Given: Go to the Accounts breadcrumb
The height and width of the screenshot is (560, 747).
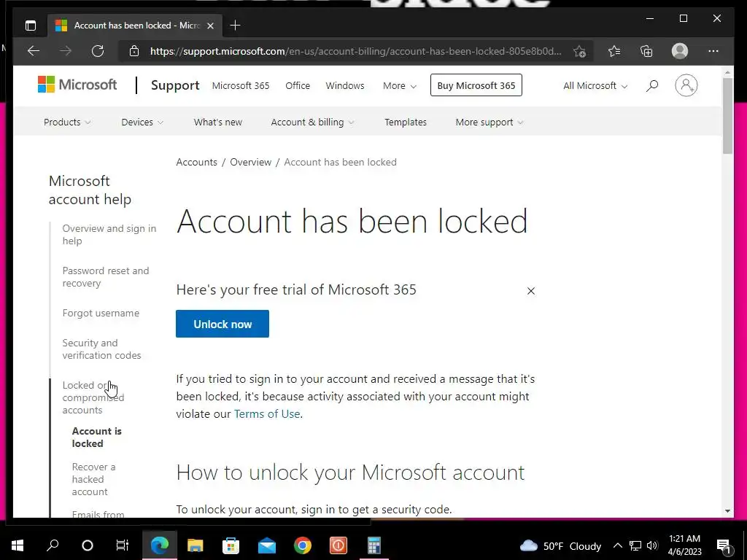Looking at the screenshot, I should tap(196, 162).
